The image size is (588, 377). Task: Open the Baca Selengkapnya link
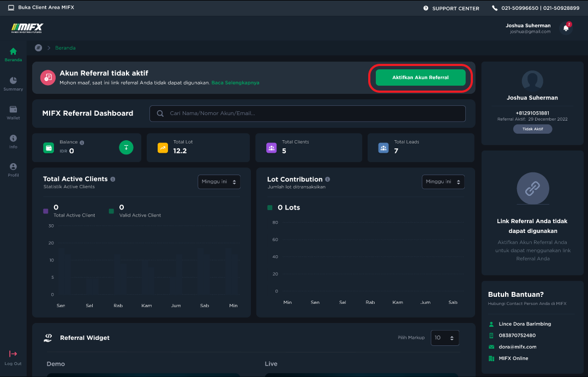coord(235,83)
